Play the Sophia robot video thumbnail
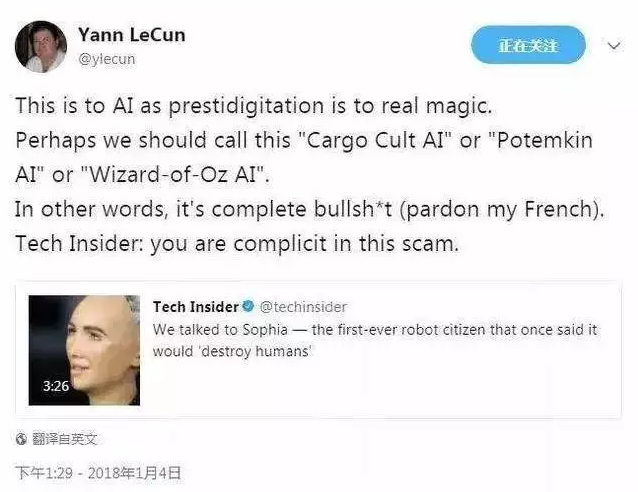Screen dimensions: 638x492 84,350
